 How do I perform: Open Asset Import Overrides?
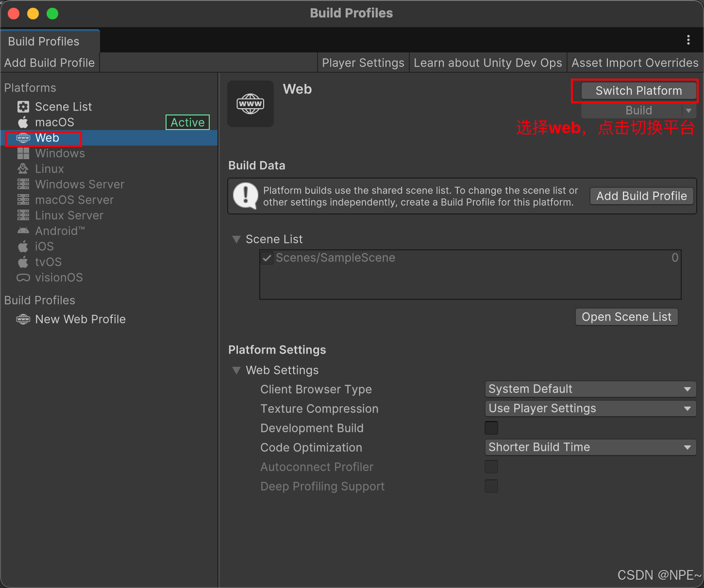635,63
